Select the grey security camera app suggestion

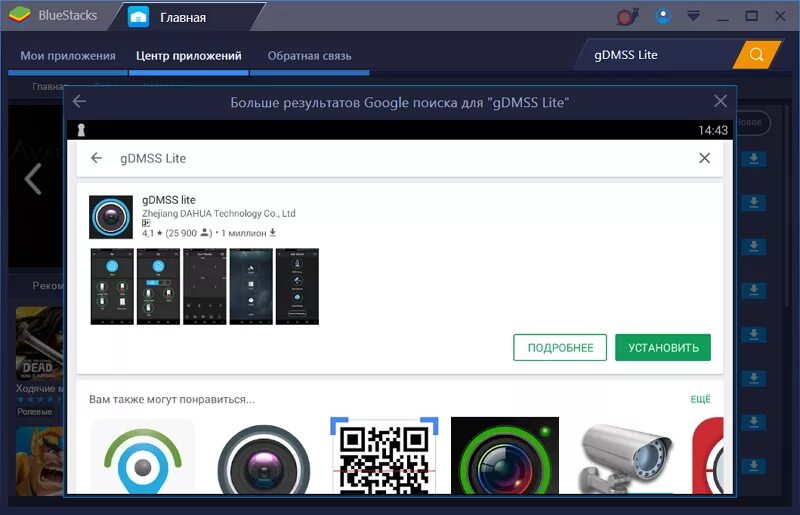[627, 455]
